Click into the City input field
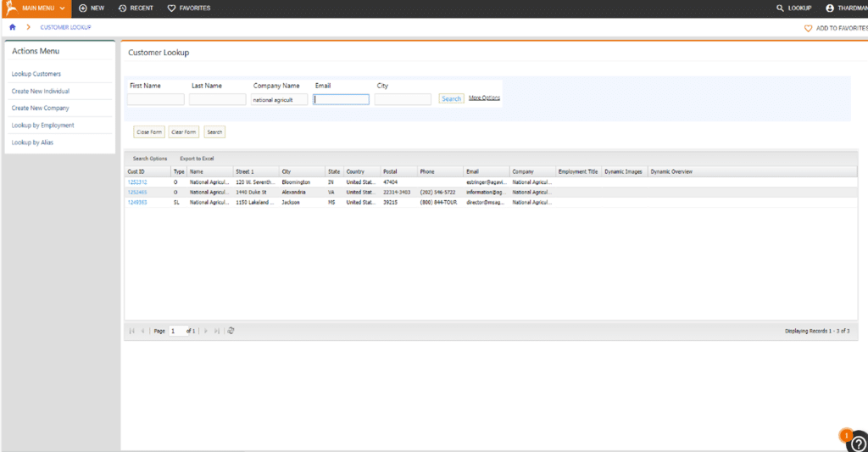This screenshot has width=868, height=452. (x=403, y=99)
